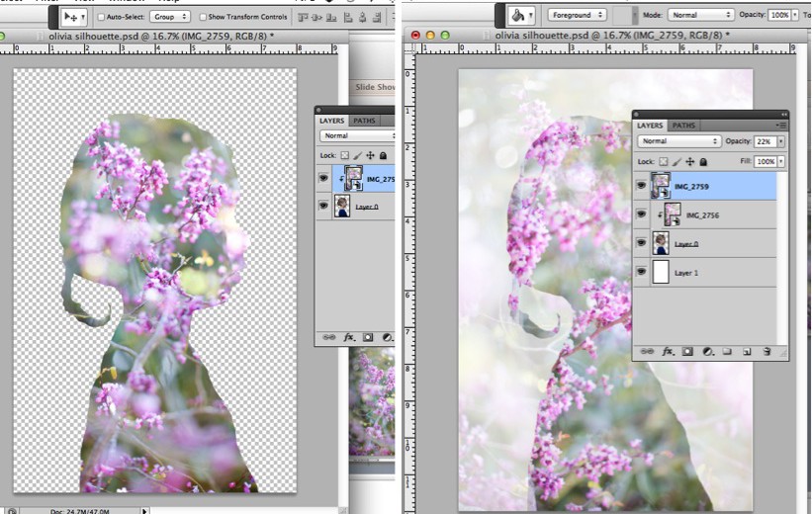Select the Move tool preset in left window
This screenshot has width=812, height=514.
pos(73,17)
